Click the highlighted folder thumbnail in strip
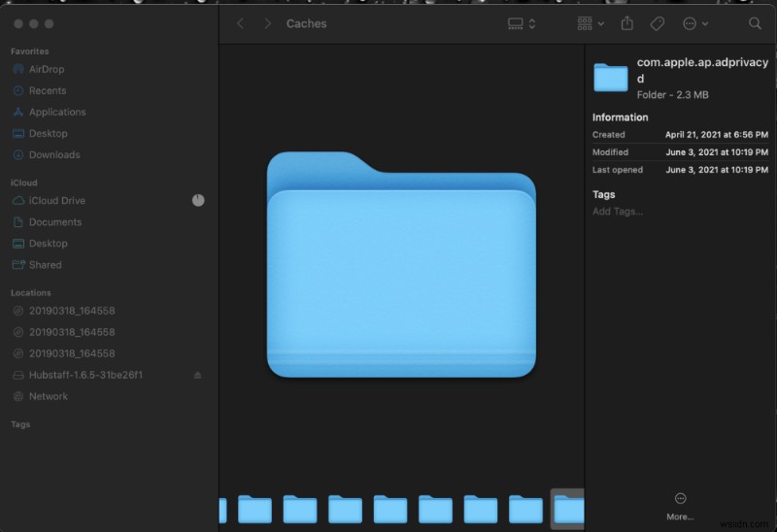This screenshot has height=532, width=777. click(x=568, y=509)
